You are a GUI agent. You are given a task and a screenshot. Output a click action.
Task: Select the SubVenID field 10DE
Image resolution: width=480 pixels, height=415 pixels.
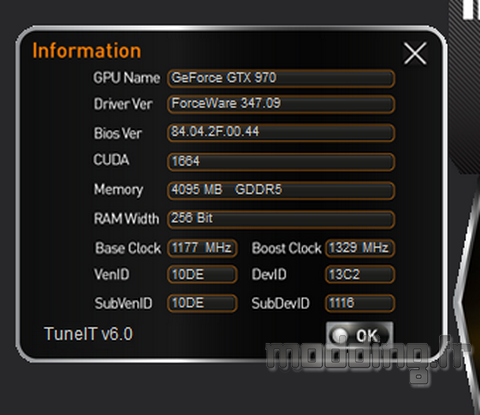point(202,303)
